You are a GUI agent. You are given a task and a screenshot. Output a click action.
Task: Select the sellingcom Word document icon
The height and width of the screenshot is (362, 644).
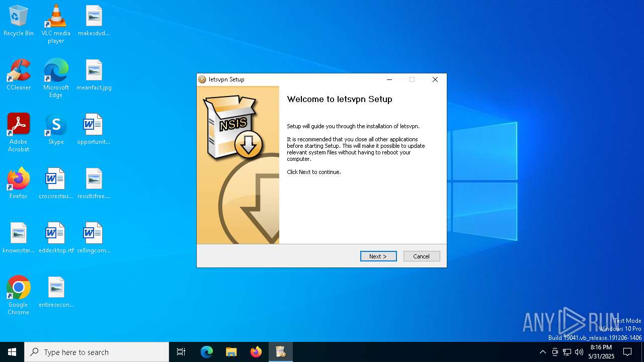tap(94, 238)
